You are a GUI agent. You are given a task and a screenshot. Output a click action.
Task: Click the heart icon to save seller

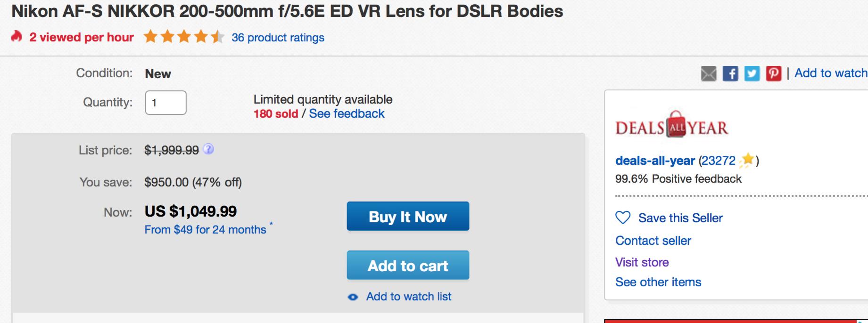tap(623, 218)
